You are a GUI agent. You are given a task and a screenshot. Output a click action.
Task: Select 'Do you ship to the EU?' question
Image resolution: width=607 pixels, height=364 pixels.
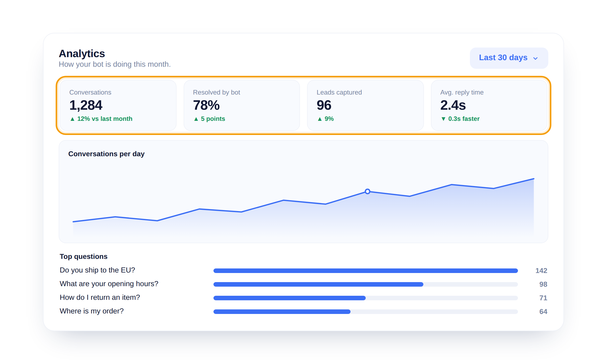coord(97,270)
